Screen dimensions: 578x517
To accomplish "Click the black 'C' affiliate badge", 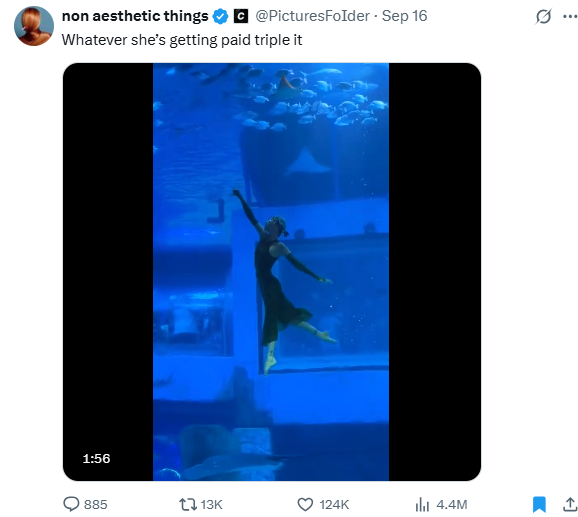I will [x=241, y=16].
